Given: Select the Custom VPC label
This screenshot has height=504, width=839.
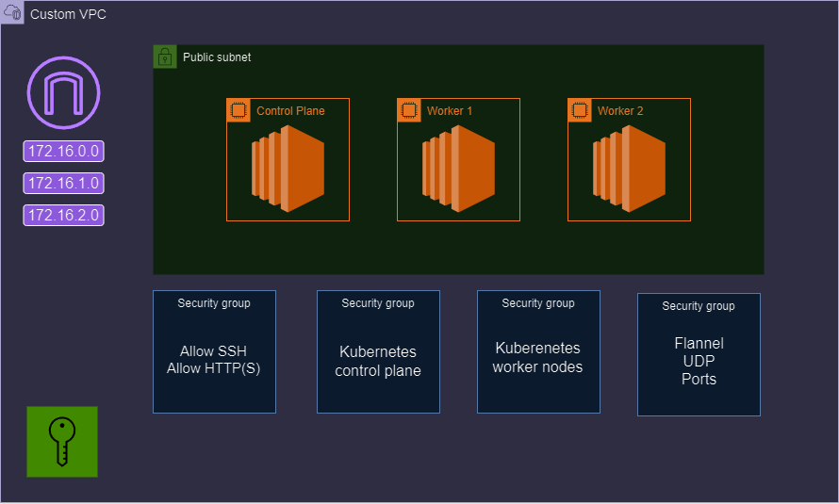Looking at the screenshot, I should tap(68, 14).
